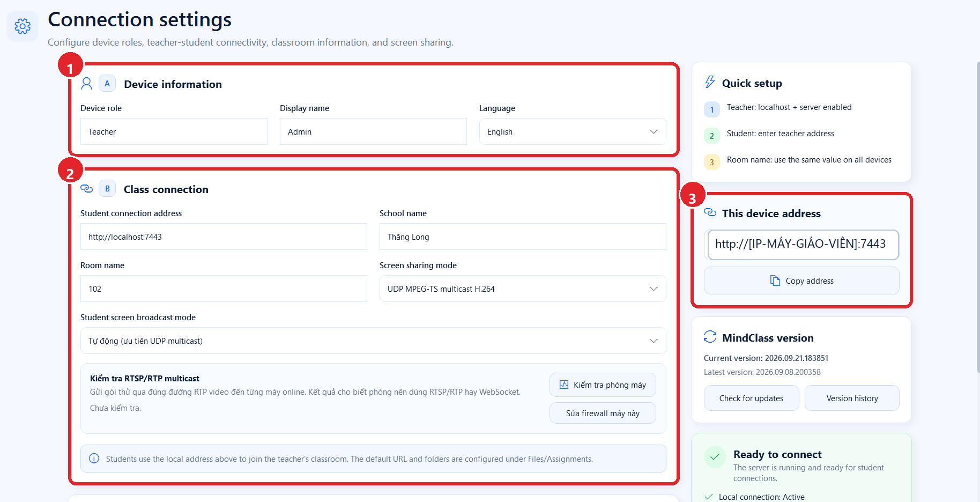Click the Student connection address field
980x502 pixels.
tap(224, 237)
